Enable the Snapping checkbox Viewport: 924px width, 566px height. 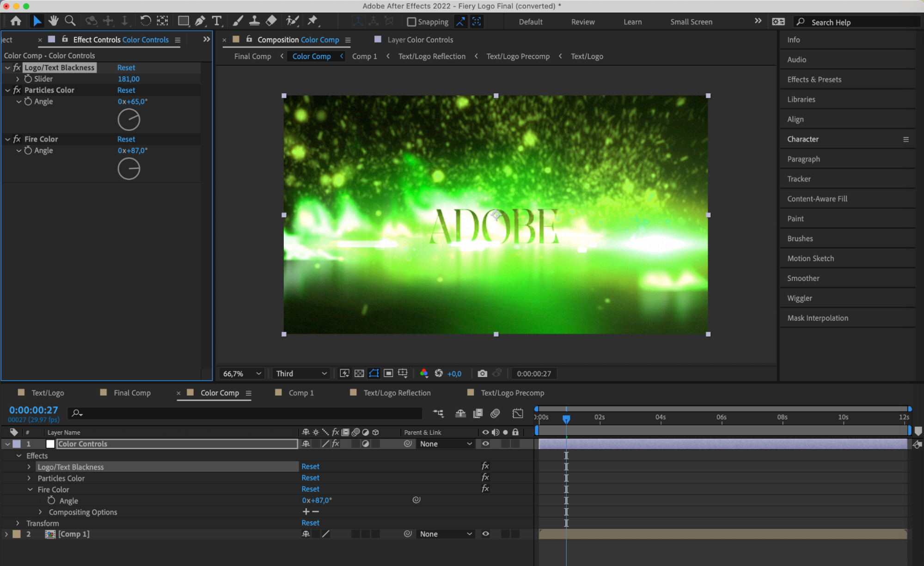click(x=411, y=22)
